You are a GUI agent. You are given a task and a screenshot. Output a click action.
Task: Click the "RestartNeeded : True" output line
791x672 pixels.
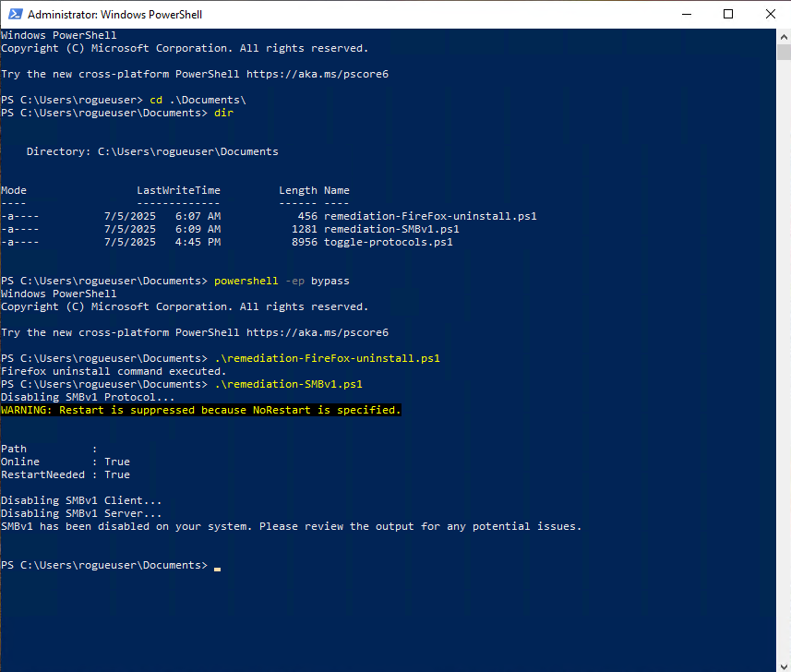[65, 474]
